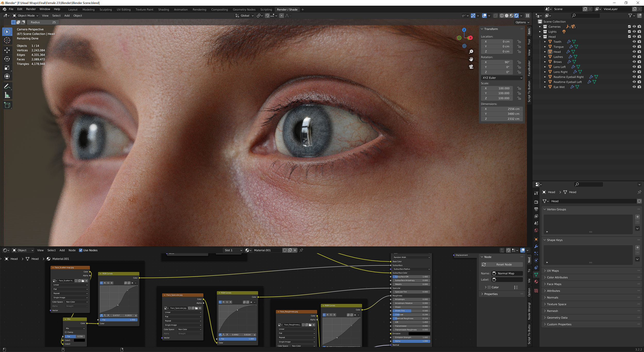
Task: Click the pan hand viewport icon
Action: 471,59
